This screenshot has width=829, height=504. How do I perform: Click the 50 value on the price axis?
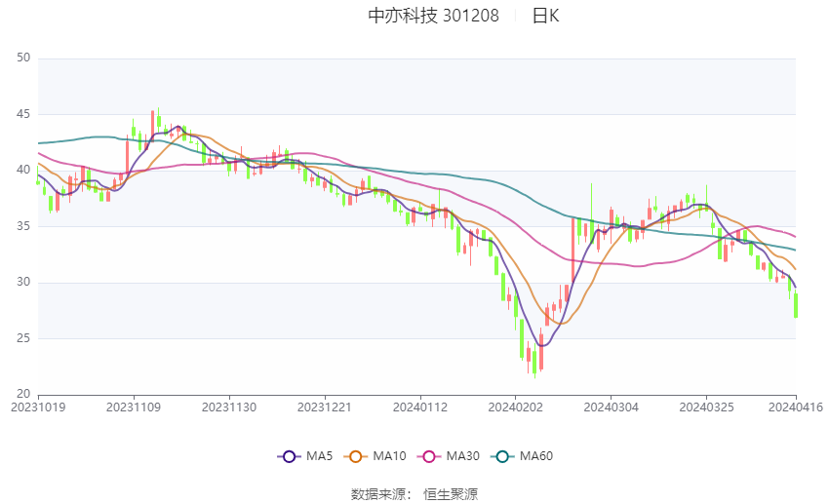coord(24,58)
